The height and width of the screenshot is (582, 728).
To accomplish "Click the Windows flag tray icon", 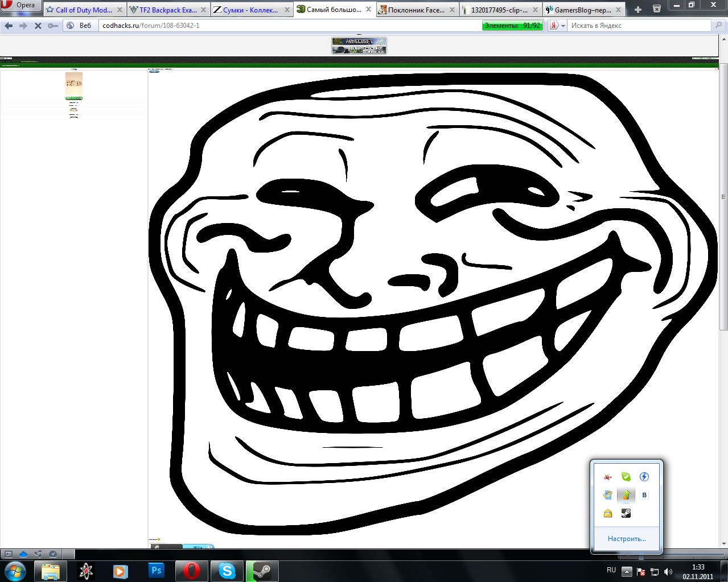I will (608, 495).
